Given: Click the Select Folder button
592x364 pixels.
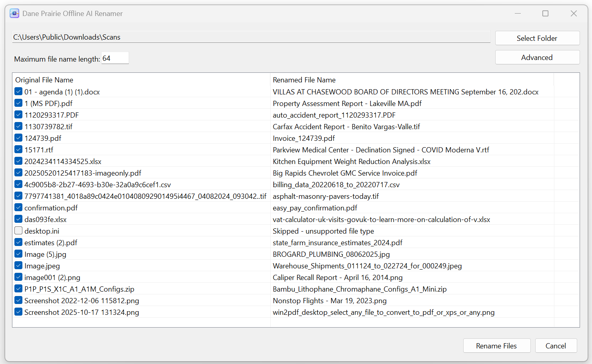Looking at the screenshot, I should pos(537,38).
